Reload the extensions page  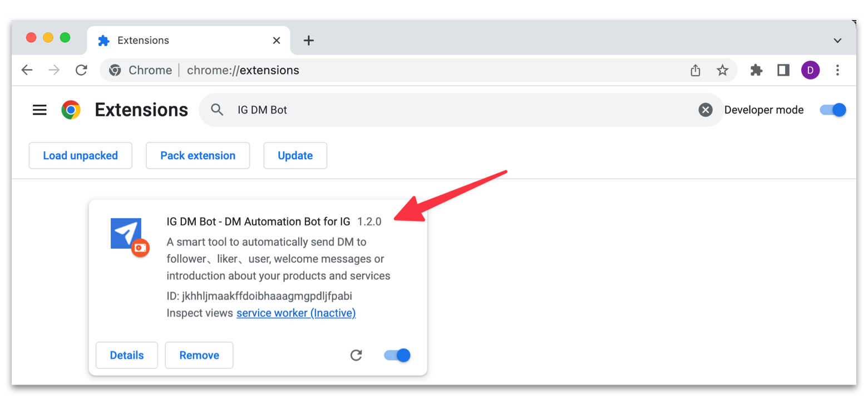[81, 70]
